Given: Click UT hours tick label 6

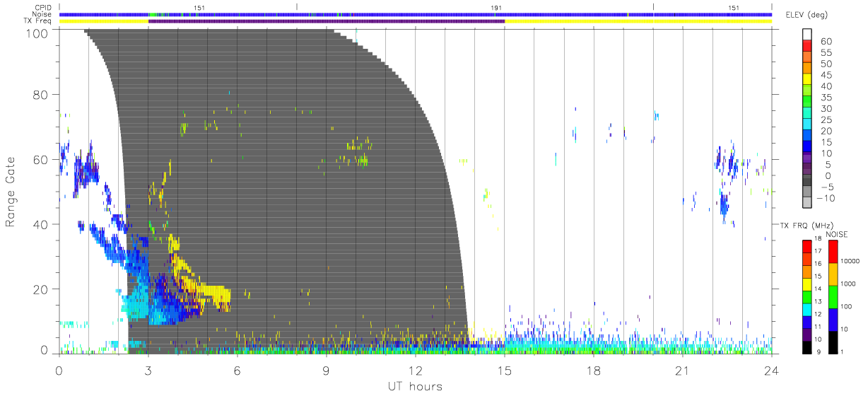Looking at the screenshot, I should tap(237, 371).
